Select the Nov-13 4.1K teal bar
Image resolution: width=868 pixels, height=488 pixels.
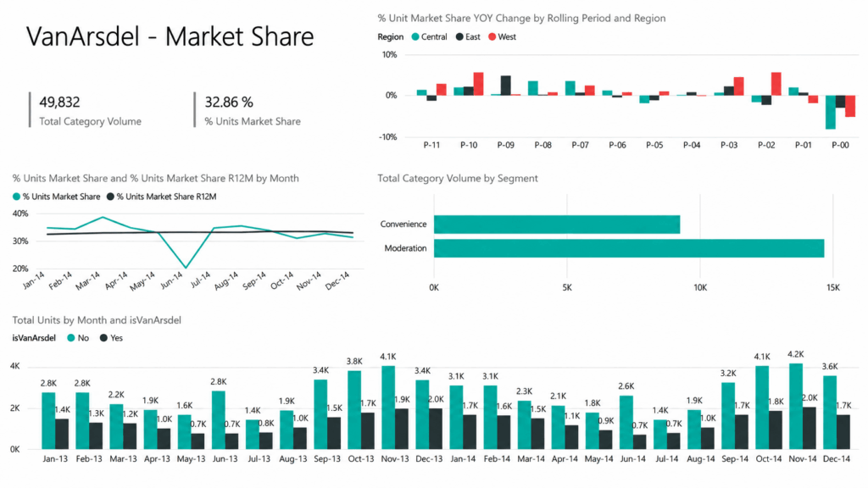388,408
